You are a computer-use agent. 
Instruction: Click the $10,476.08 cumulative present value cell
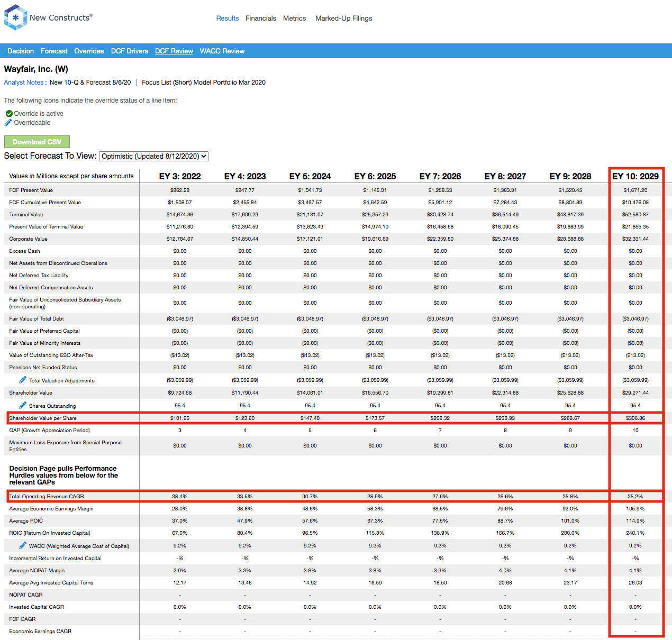[x=635, y=202]
